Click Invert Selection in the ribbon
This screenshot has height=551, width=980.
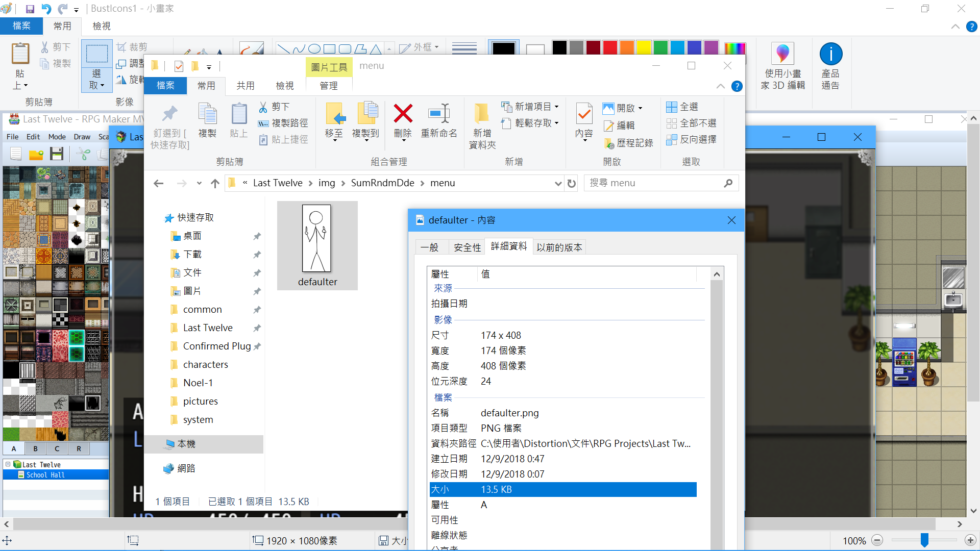[x=692, y=140]
